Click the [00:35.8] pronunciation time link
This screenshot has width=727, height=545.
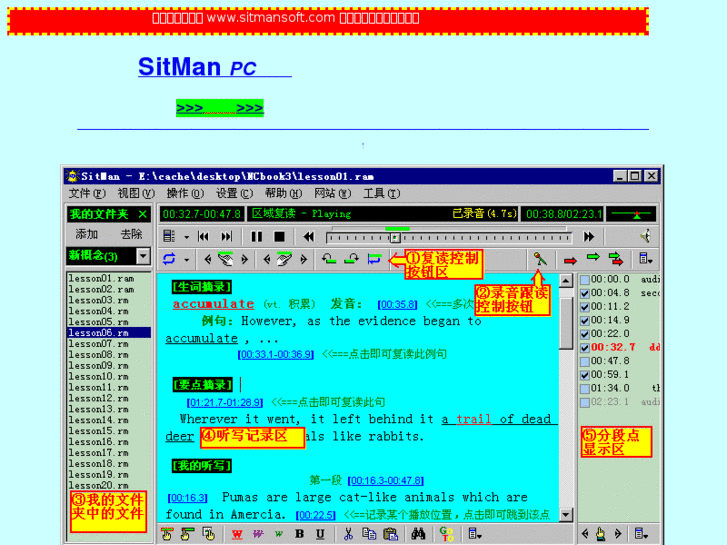click(x=397, y=305)
